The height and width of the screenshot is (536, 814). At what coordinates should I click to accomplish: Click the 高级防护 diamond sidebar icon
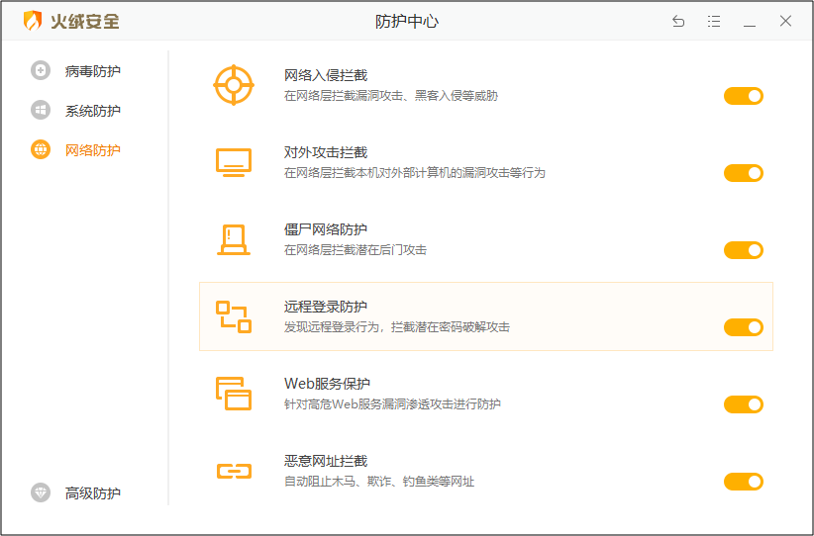click(x=40, y=492)
